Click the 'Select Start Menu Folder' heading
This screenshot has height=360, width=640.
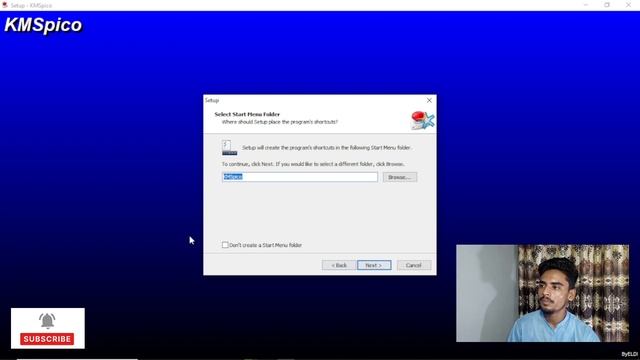point(247,114)
